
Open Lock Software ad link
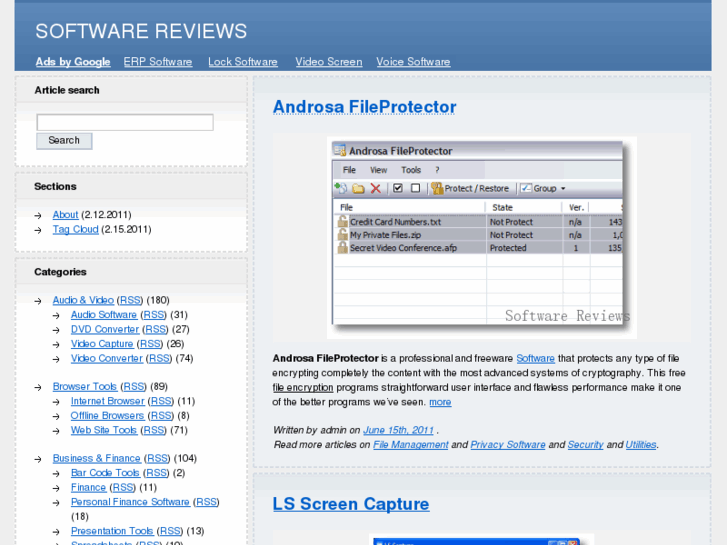(242, 62)
